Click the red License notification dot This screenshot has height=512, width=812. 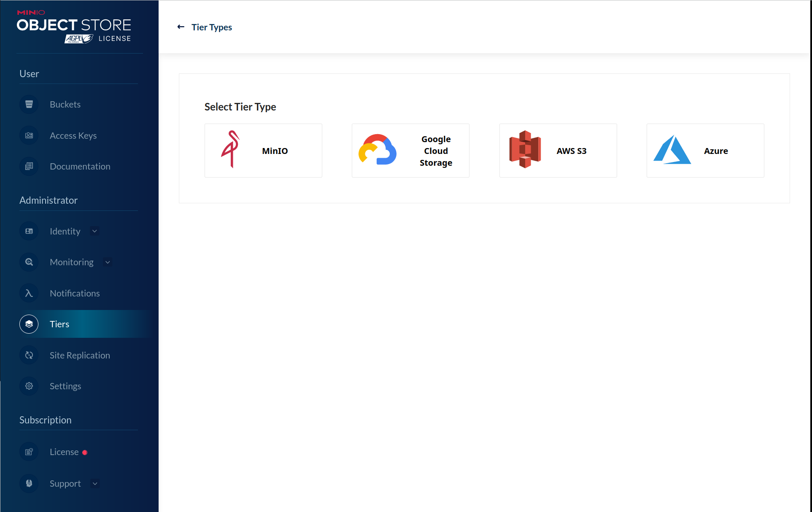click(x=85, y=453)
